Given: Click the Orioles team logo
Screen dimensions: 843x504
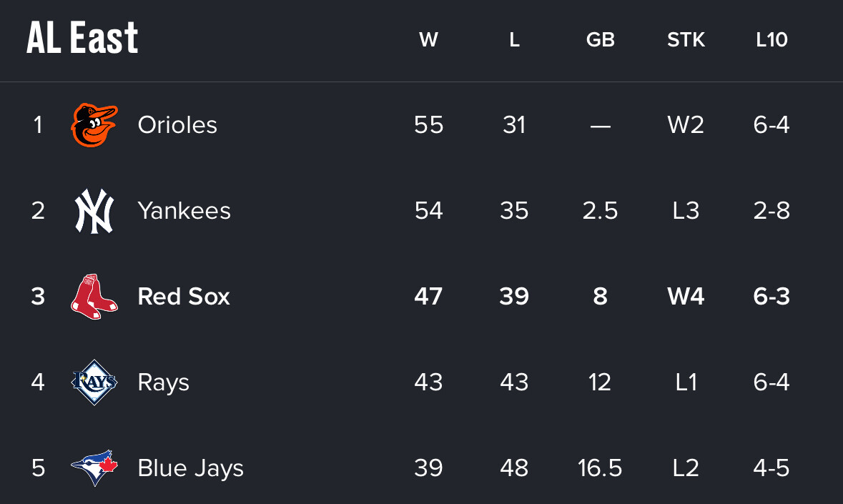Looking at the screenshot, I should (x=94, y=125).
